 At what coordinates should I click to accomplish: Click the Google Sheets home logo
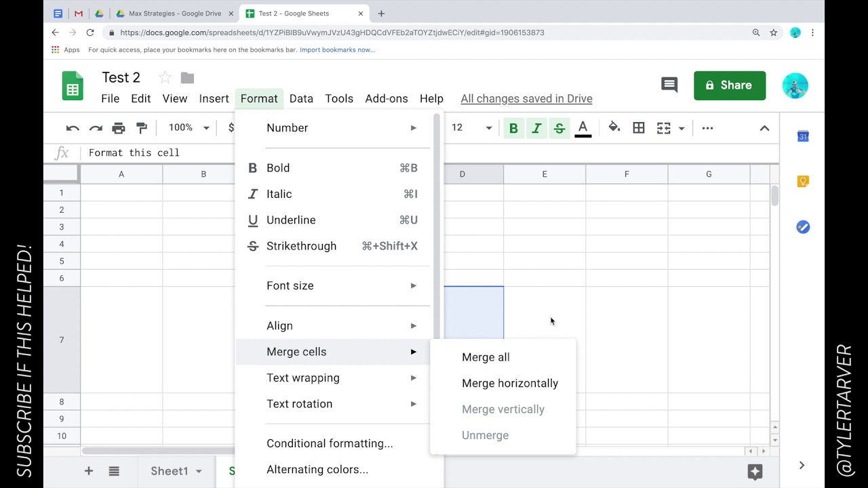pyautogui.click(x=73, y=86)
